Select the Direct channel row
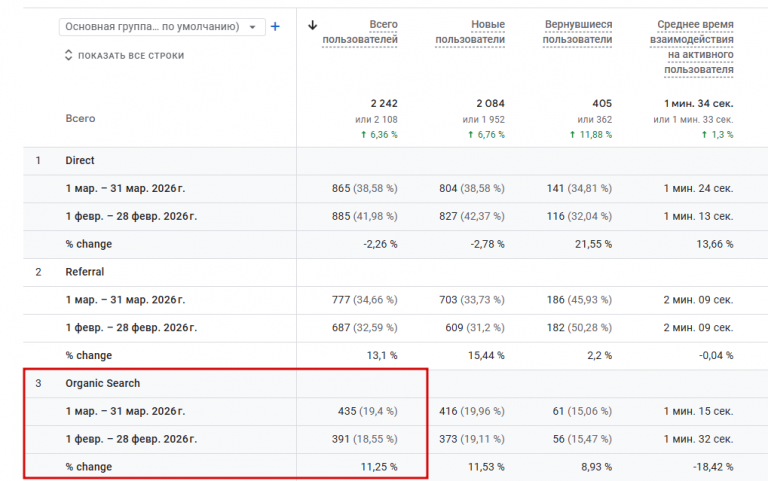The height and width of the screenshot is (481, 768). click(80, 160)
